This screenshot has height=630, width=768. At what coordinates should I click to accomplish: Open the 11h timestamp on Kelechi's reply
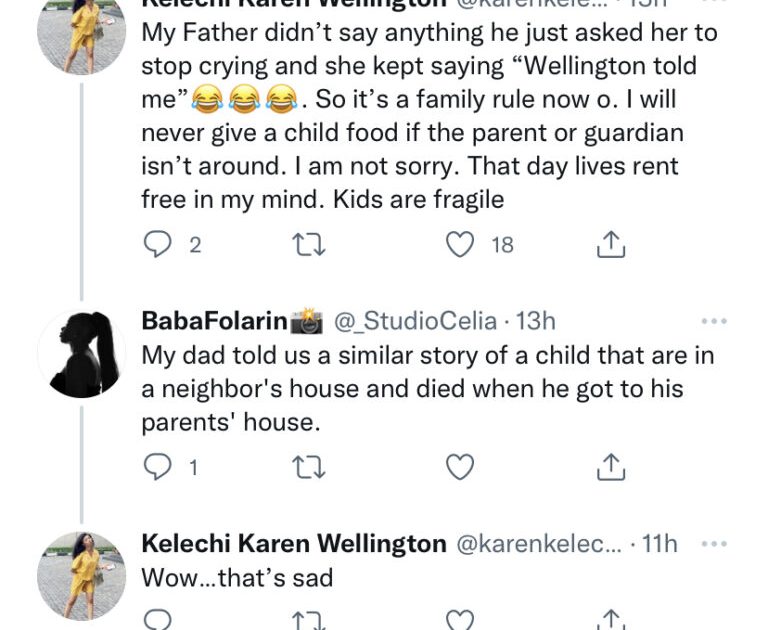(x=658, y=544)
